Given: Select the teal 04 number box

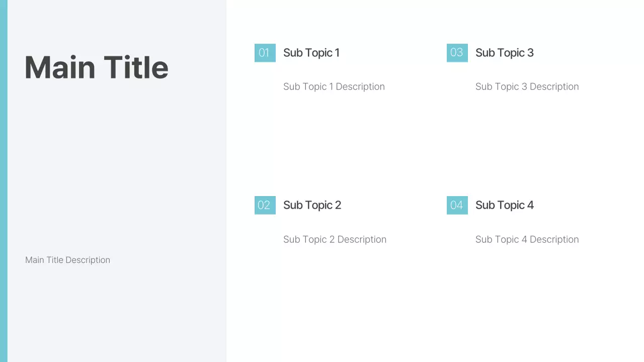Looking at the screenshot, I should pos(457,205).
